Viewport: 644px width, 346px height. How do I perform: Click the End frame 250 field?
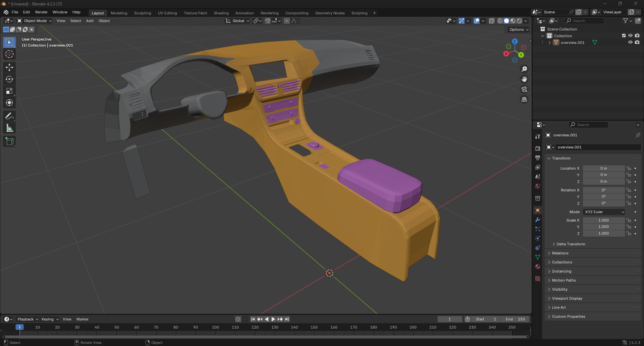click(x=515, y=319)
